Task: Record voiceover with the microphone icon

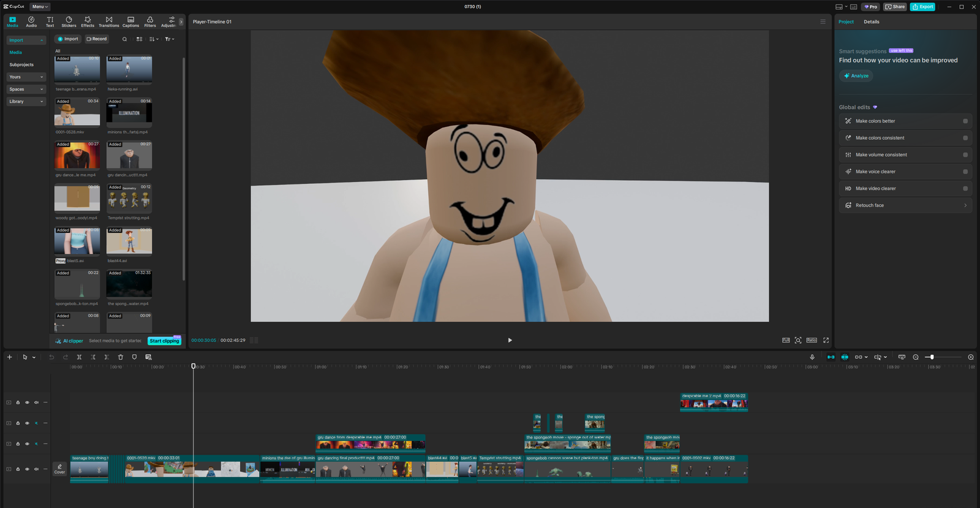Action: (x=812, y=357)
